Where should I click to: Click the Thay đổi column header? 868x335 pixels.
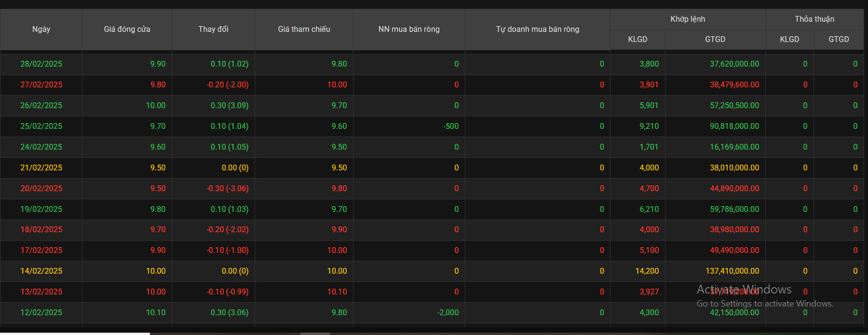click(213, 29)
